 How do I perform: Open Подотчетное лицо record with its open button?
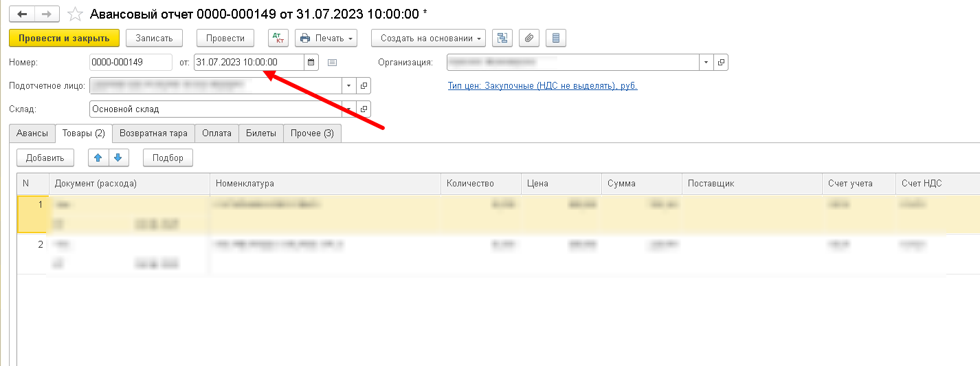[364, 86]
